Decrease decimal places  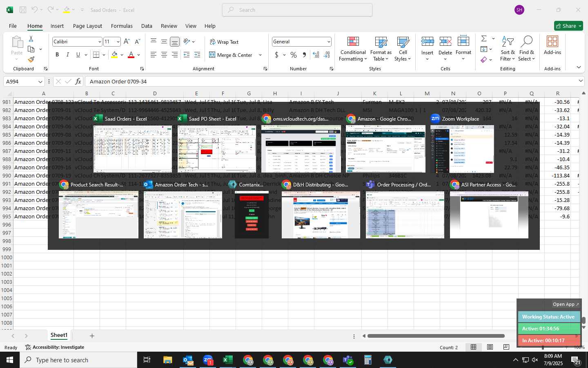(x=327, y=55)
